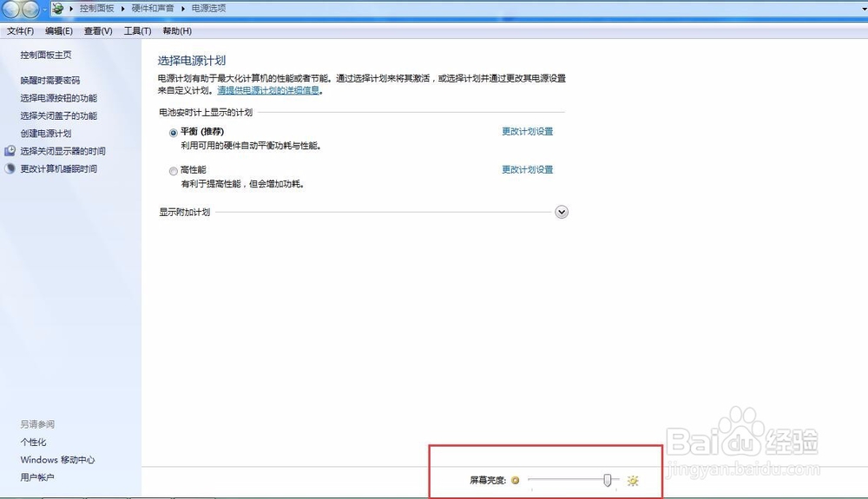Expand the arrow before 控制面板 breadcrumb
The height and width of the screenshot is (499, 868).
pyautogui.click(x=71, y=9)
